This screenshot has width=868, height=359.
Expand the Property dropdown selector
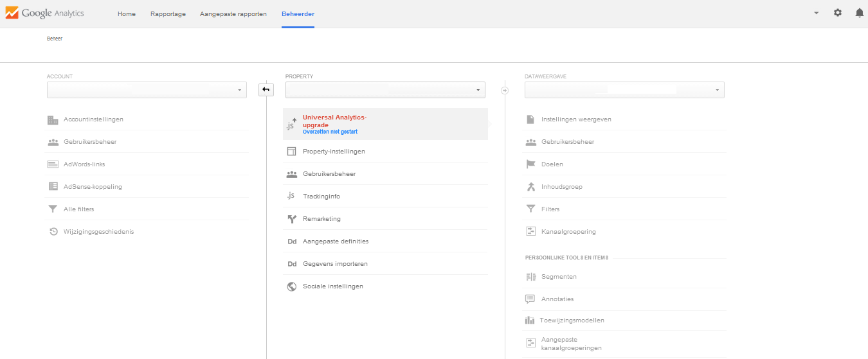(385, 90)
